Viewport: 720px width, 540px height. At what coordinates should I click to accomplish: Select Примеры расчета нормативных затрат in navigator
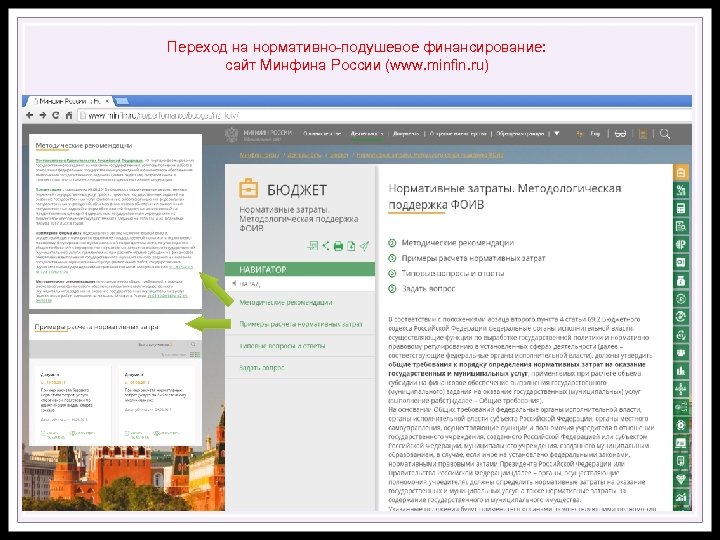[x=301, y=324]
